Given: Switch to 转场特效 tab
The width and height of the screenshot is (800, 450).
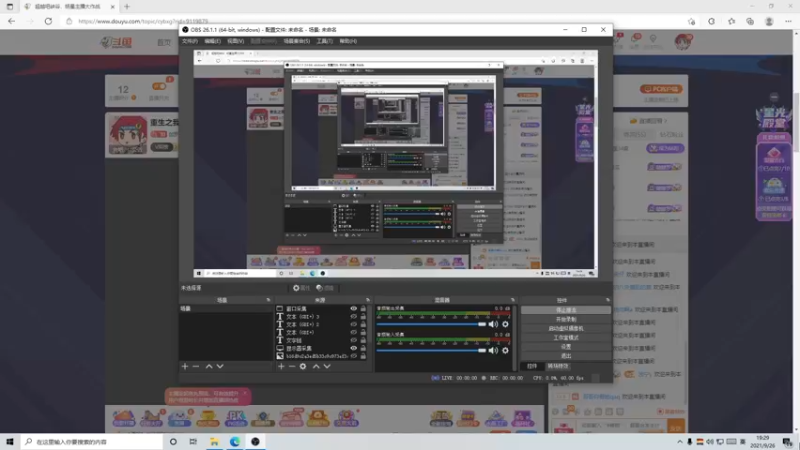Looking at the screenshot, I should click(558, 366).
